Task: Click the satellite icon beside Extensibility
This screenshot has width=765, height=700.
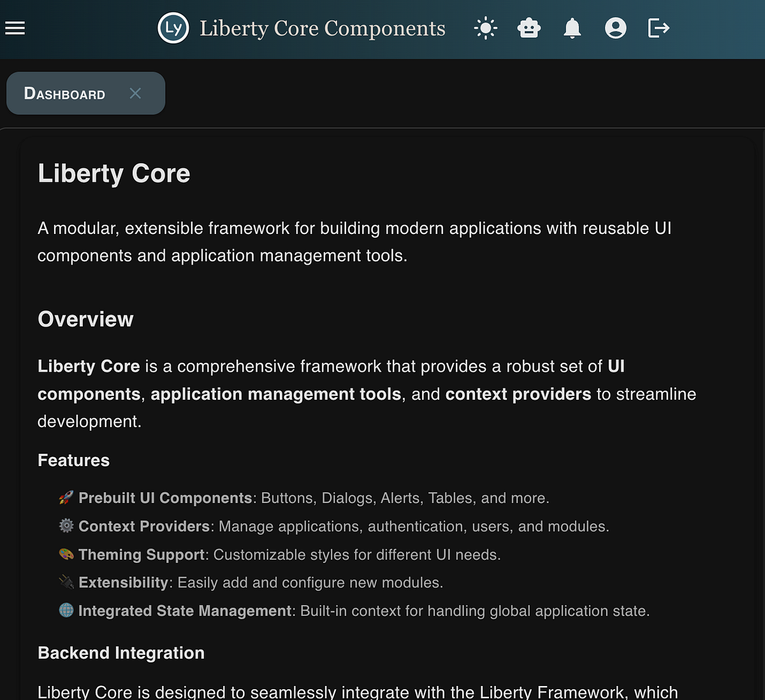Action: 66,582
